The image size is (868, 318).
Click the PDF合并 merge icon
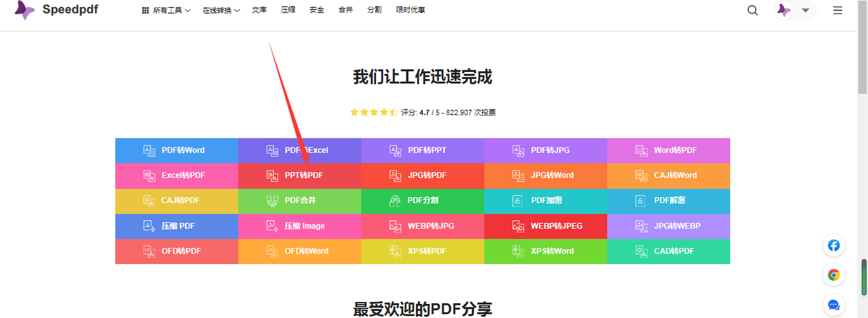(x=272, y=201)
